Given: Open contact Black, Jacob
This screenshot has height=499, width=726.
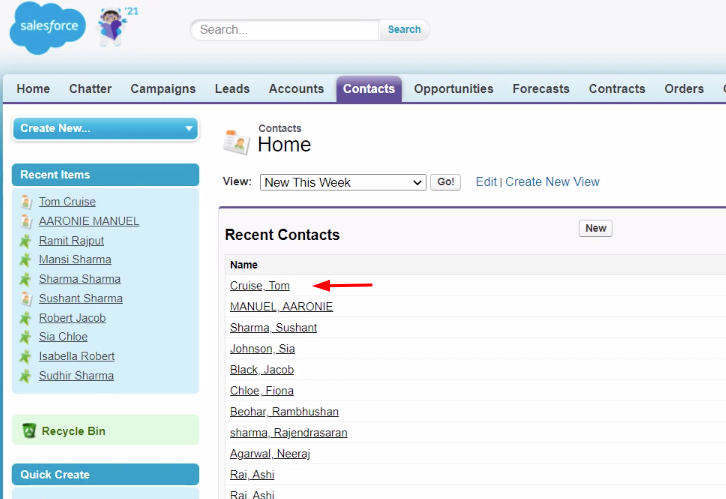Looking at the screenshot, I should click(262, 370).
